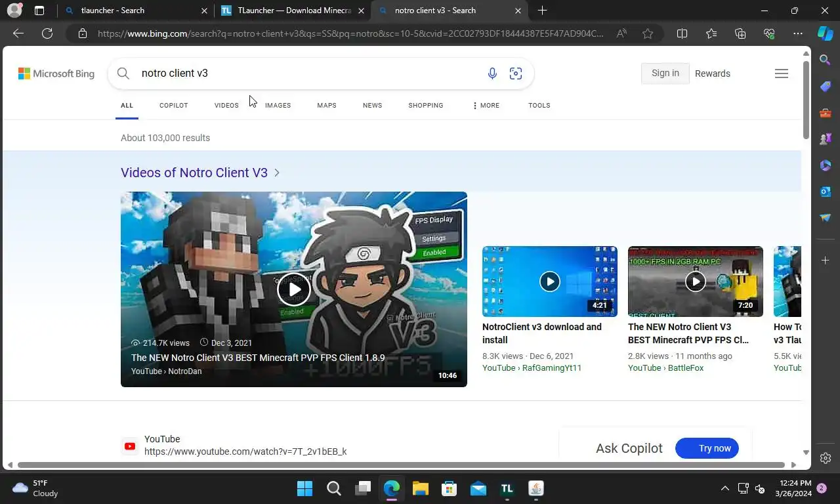Add a sidebar app with plus

826,261
